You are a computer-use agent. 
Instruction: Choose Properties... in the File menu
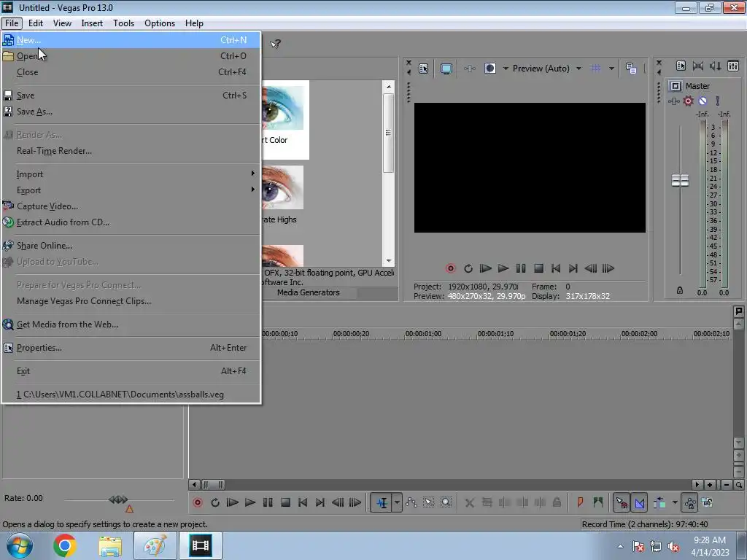pos(131,348)
